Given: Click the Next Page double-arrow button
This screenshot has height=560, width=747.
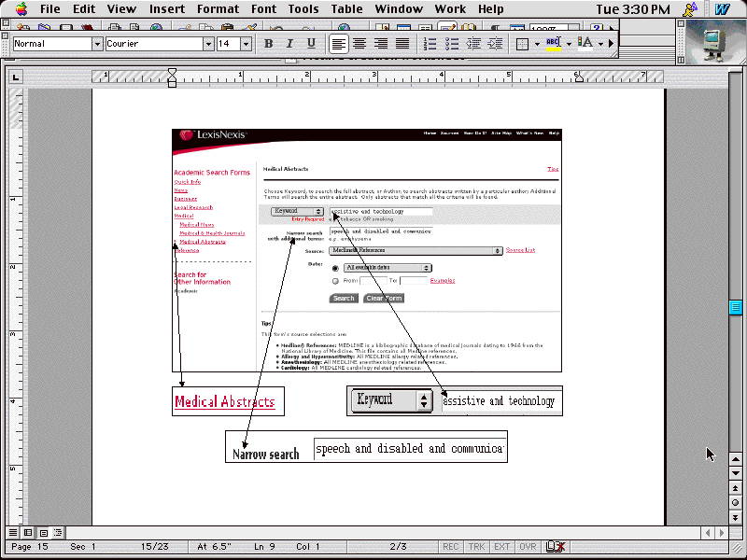Looking at the screenshot, I should (736, 517).
